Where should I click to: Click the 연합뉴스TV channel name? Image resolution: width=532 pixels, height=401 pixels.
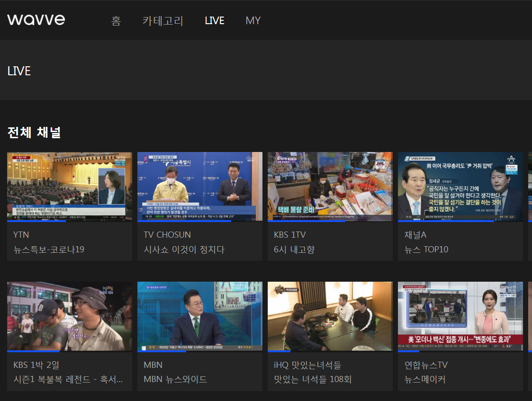click(426, 365)
